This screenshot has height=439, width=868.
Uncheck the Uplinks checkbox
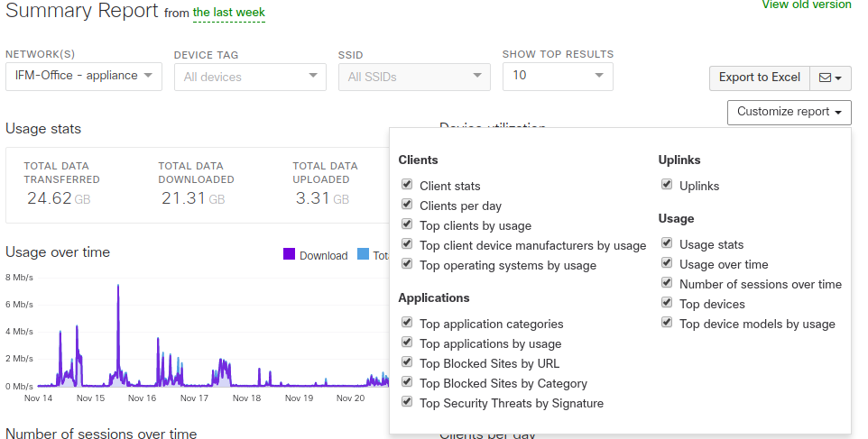click(667, 184)
